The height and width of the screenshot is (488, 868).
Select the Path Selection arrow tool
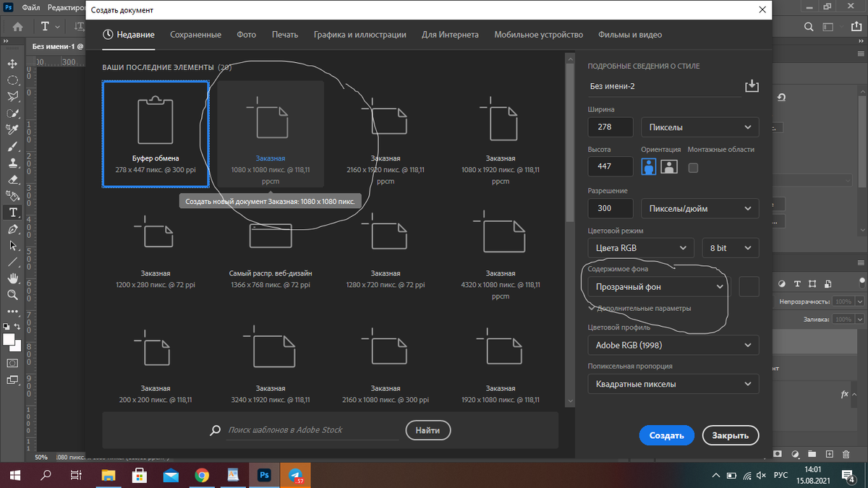(12, 246)
